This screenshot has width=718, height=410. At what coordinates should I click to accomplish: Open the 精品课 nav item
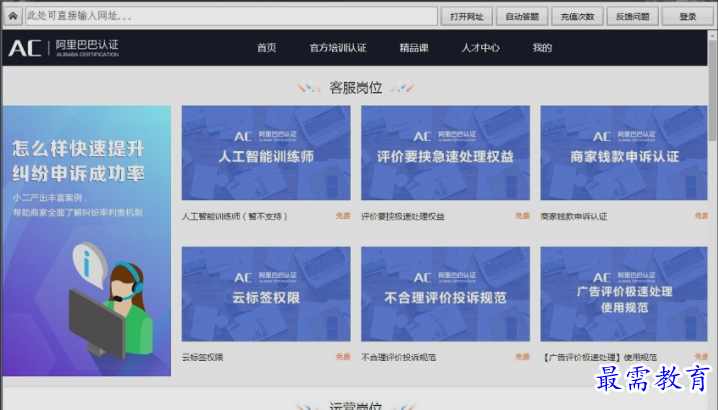coord(414,48)
